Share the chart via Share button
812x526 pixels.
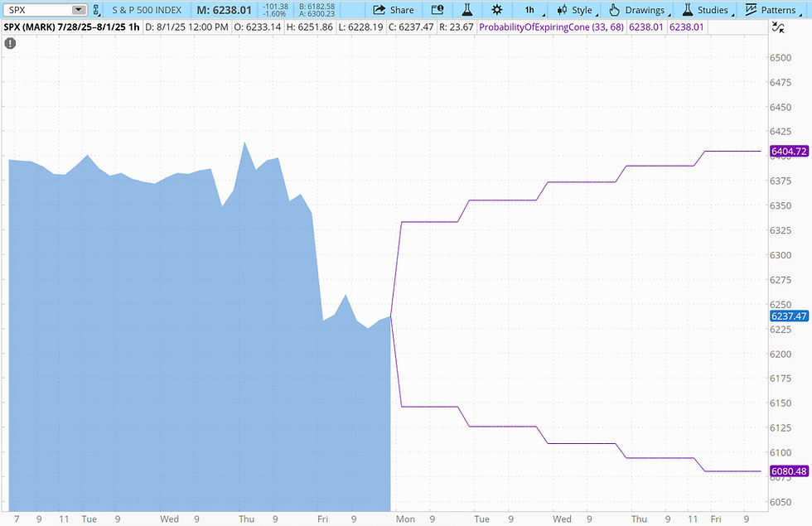pos(394,10)
